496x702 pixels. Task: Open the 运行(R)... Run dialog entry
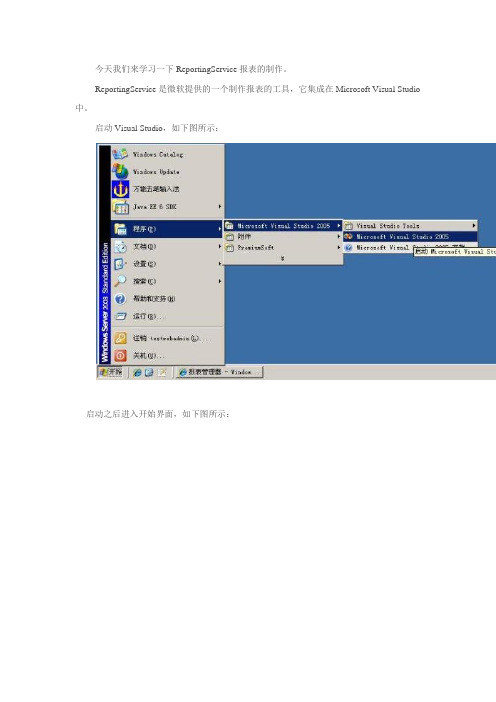tap(167, 316)
